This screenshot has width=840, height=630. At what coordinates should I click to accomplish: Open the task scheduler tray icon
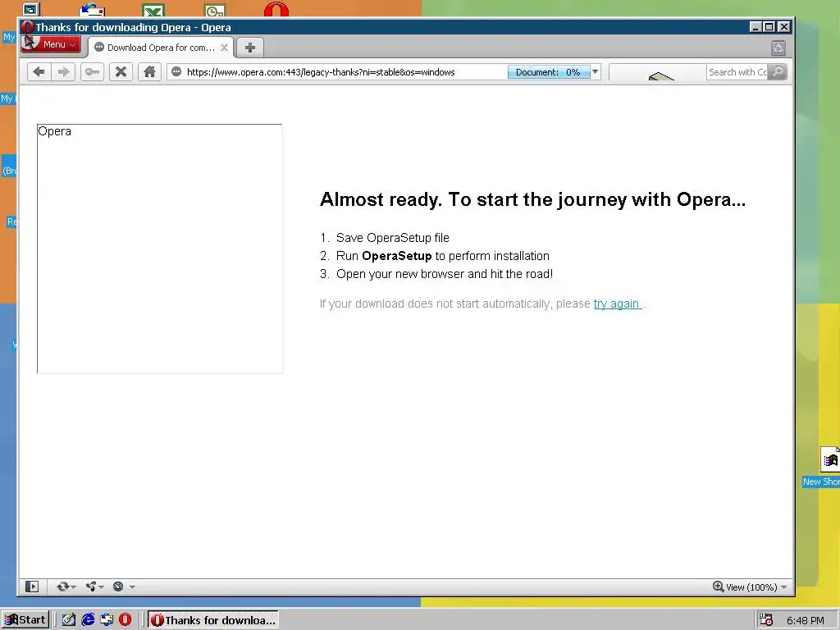[766, 620]
